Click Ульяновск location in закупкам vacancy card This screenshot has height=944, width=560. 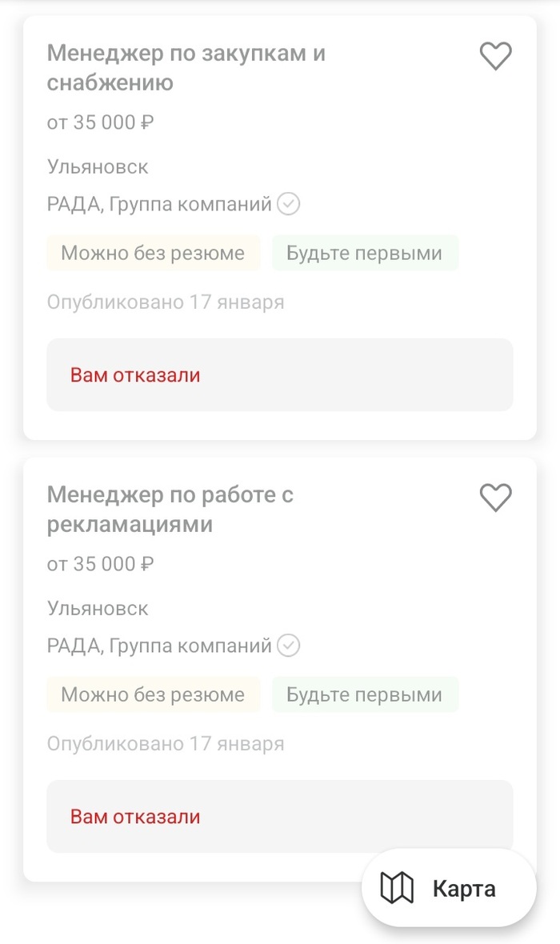point(98,167)
